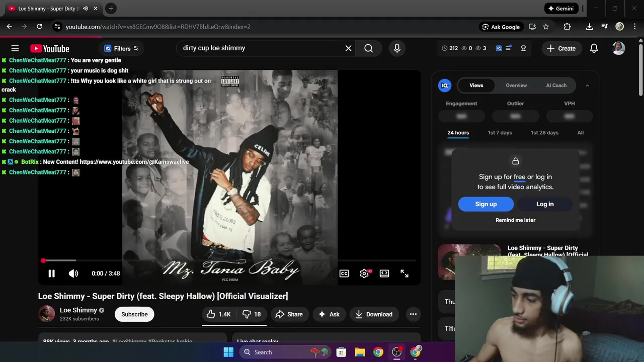
Task: Open the vidIQ list icon with blue dot
Action: (509, 48)
